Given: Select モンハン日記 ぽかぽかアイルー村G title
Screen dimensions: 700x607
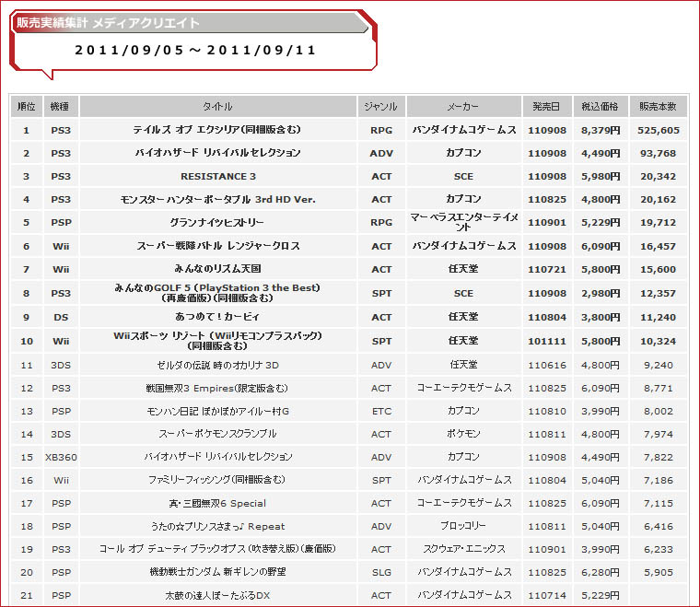Looking at the screenshot, I should click(x=218, y=411).
